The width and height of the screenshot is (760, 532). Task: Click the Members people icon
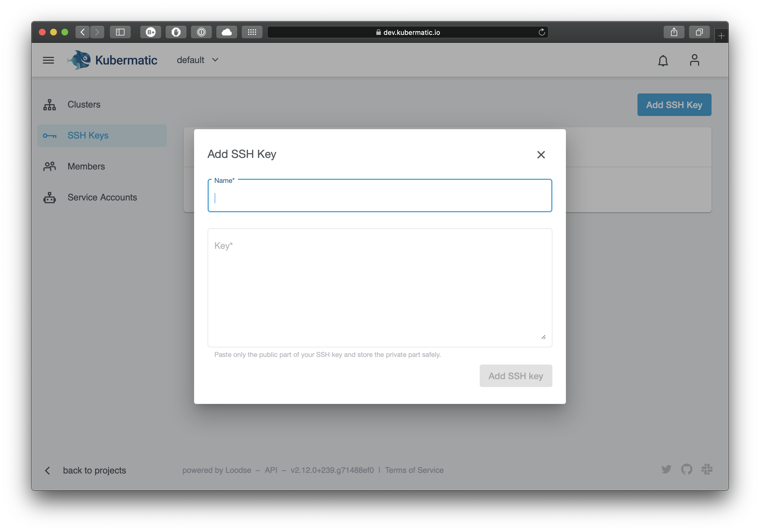(49, 166)
